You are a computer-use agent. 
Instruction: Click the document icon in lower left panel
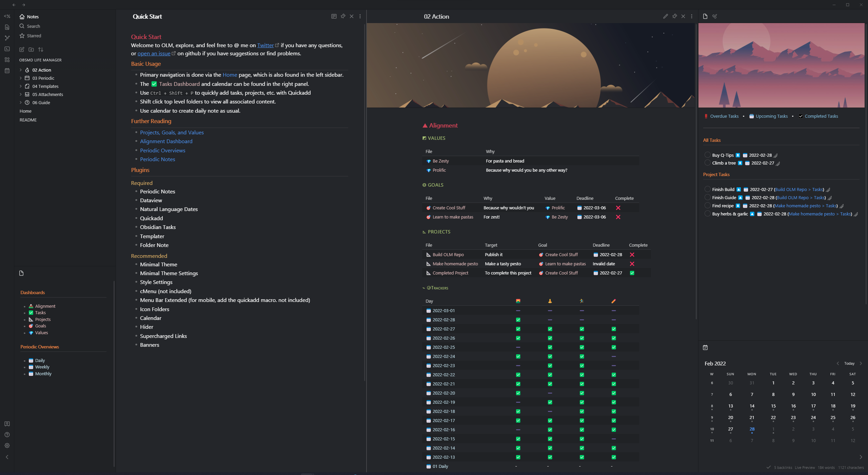(x=22, y=273)
